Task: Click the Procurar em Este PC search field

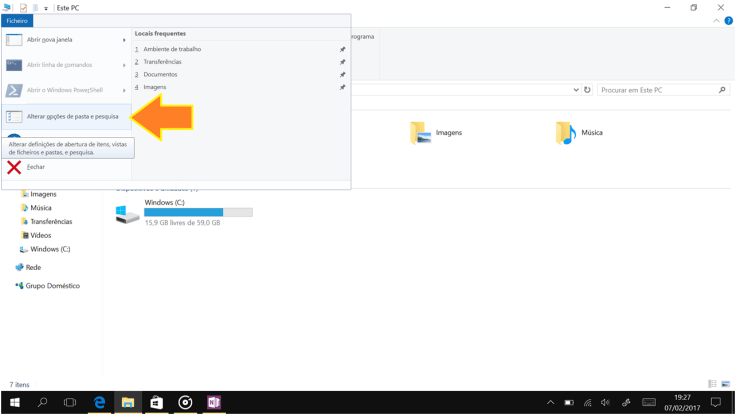Action: pos(657,90)
